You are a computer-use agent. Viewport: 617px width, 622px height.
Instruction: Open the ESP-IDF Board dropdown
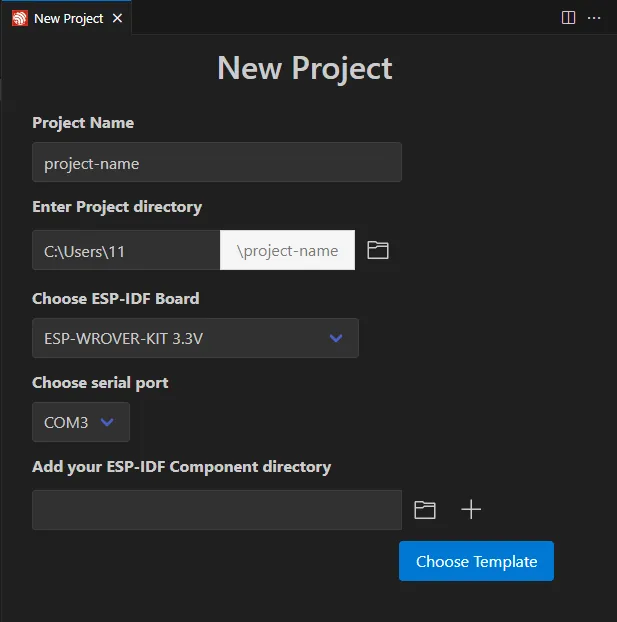[x=195, y=338]
